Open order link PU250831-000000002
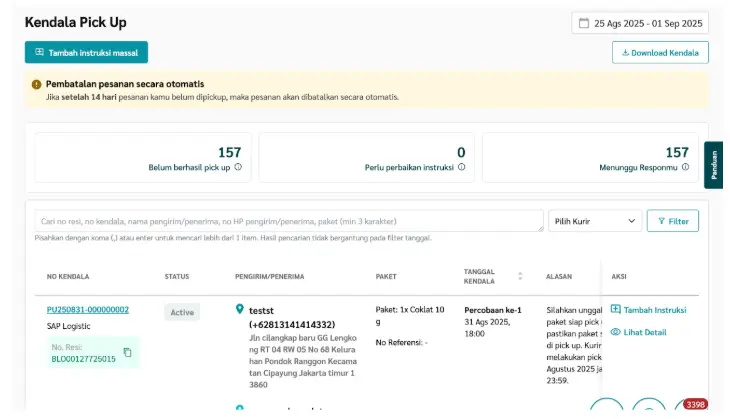Screen dimensions: 730x419 (x=88, y=310)
